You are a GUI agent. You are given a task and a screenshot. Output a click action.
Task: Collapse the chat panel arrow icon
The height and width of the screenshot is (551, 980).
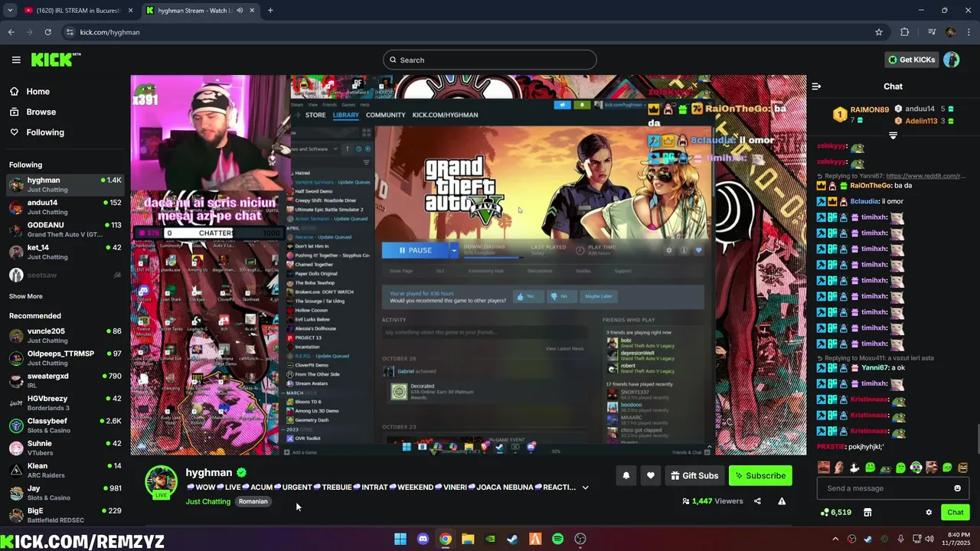[x=816, y=86]
